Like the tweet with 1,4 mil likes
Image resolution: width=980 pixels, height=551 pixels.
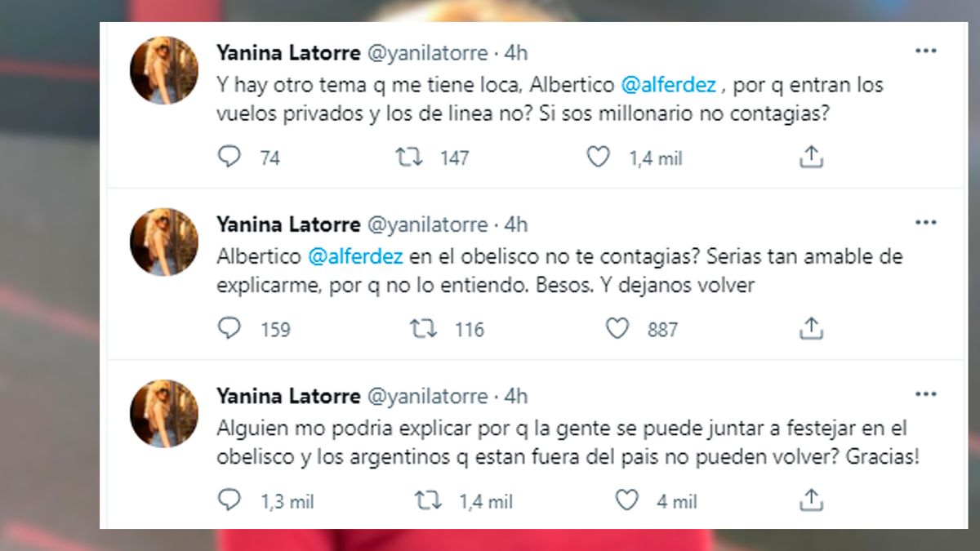tap(599, 157)
